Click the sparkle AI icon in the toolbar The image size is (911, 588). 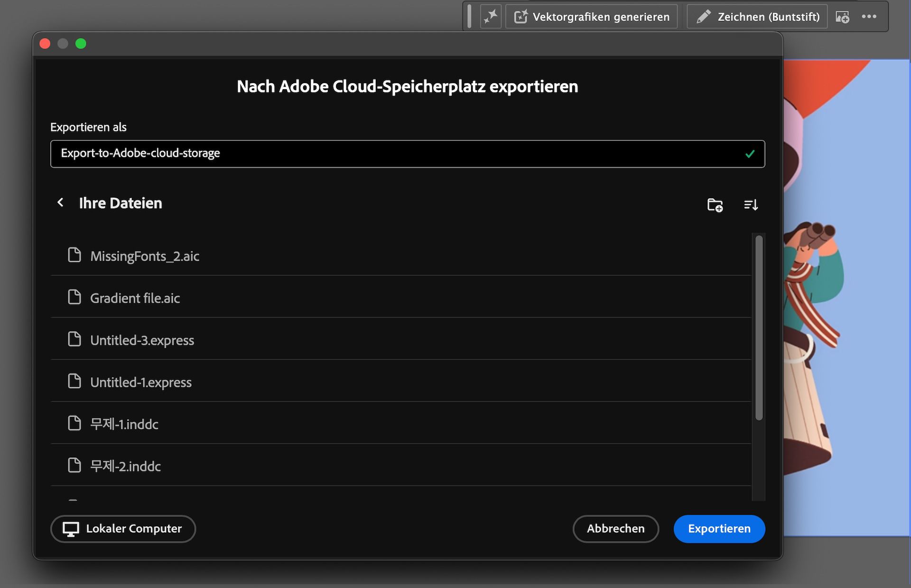491,17
